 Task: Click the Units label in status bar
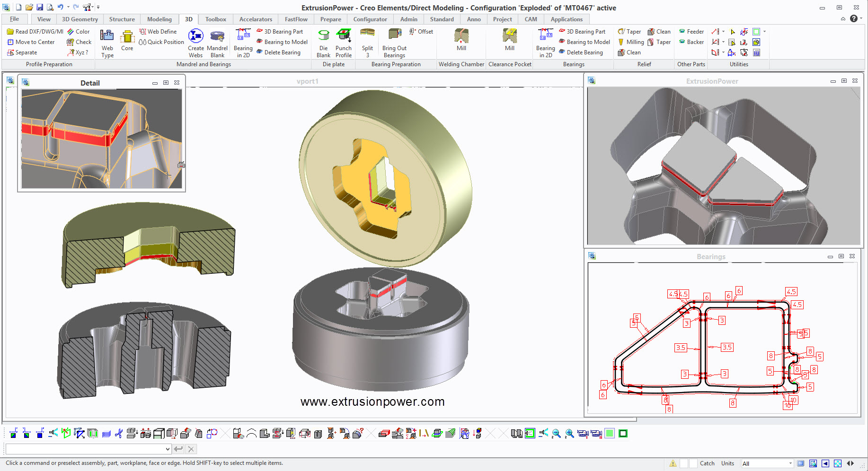tap(727, 463)
